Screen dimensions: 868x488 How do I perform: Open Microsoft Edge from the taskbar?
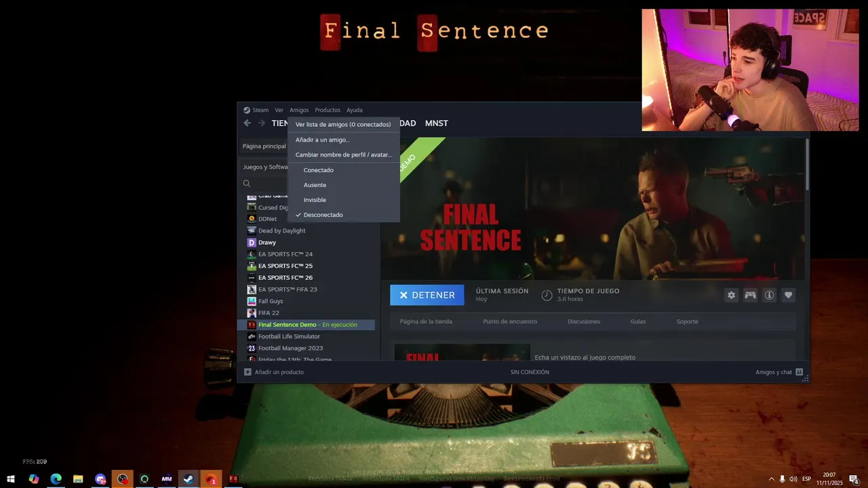[56, 479]
